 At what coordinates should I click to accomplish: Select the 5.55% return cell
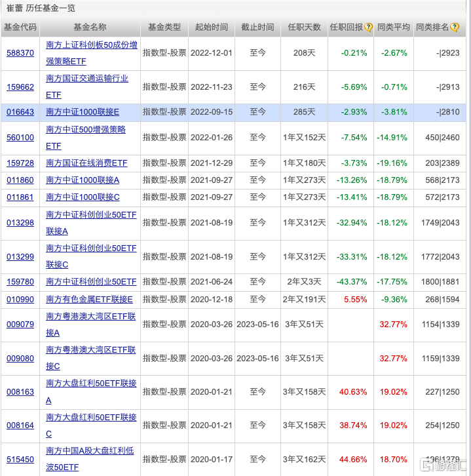coord(350,300)
